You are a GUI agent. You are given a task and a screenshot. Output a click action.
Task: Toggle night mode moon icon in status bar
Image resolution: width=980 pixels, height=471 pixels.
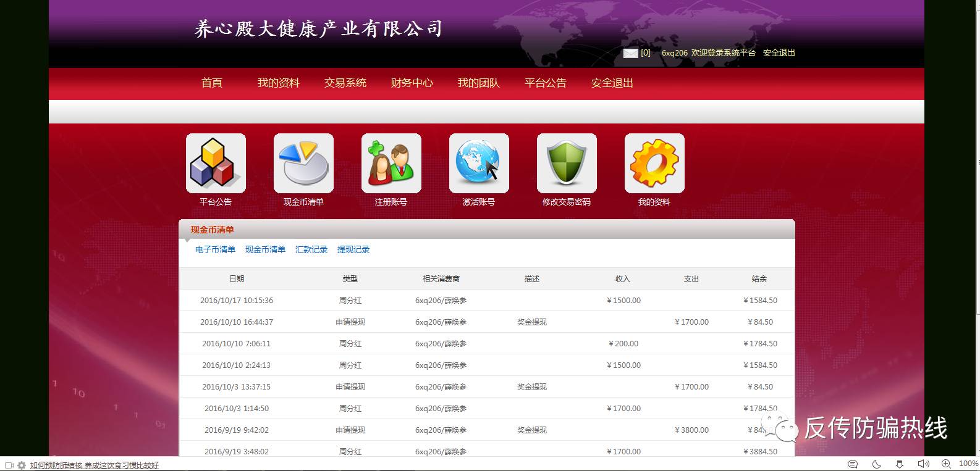(876, 464)
